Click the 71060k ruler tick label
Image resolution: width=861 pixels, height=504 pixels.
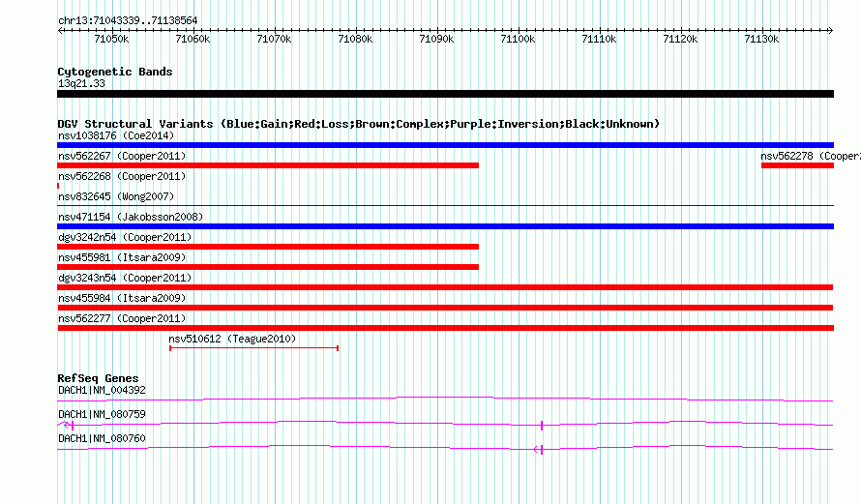point(193,39)
